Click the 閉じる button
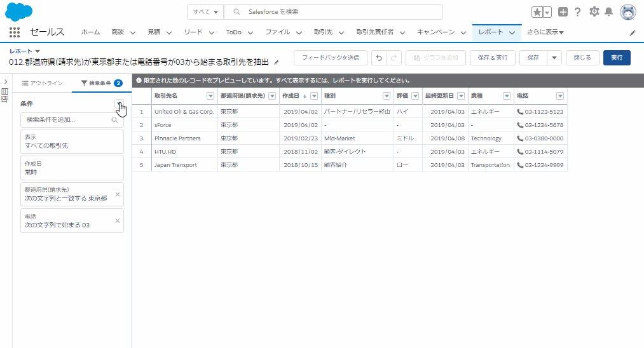This screenshot has width=644, height=348. pos(582,58)
